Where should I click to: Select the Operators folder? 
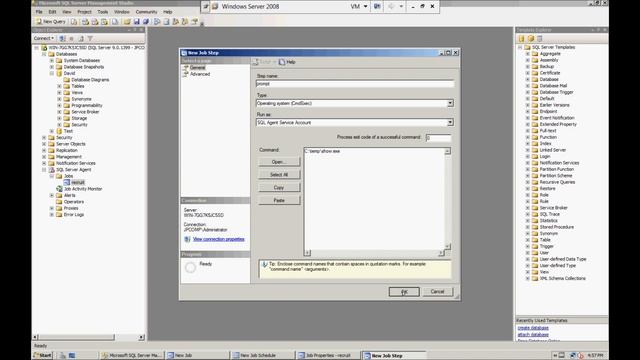coord(74,202)
